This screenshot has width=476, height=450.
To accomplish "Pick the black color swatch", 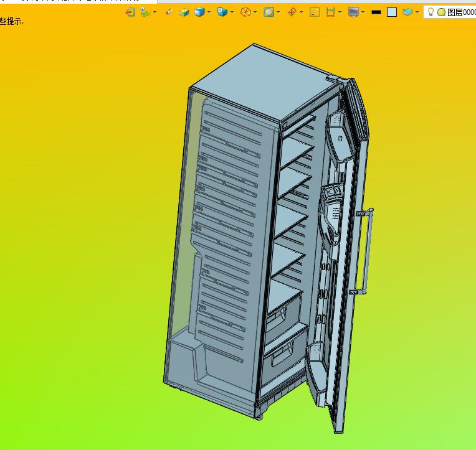I will point(376,12).
